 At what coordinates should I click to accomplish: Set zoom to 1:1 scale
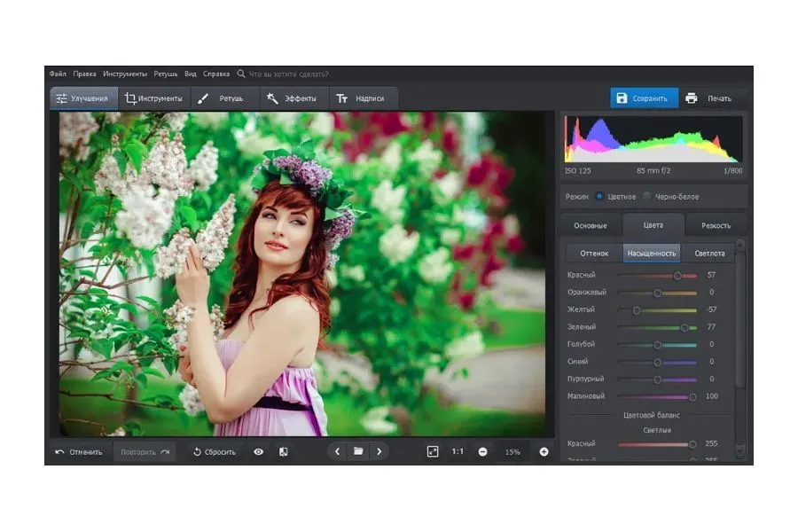[x=458, y=451]
